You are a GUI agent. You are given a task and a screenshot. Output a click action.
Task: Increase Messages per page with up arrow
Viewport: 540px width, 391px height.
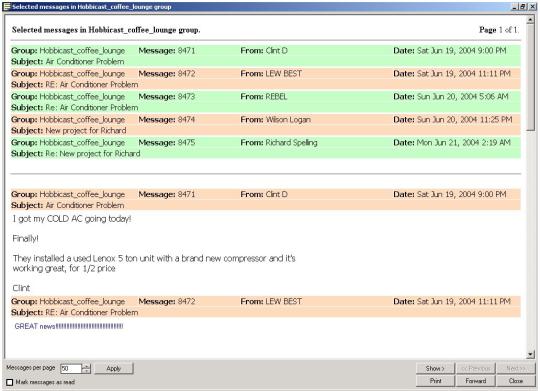coord(86,366)
